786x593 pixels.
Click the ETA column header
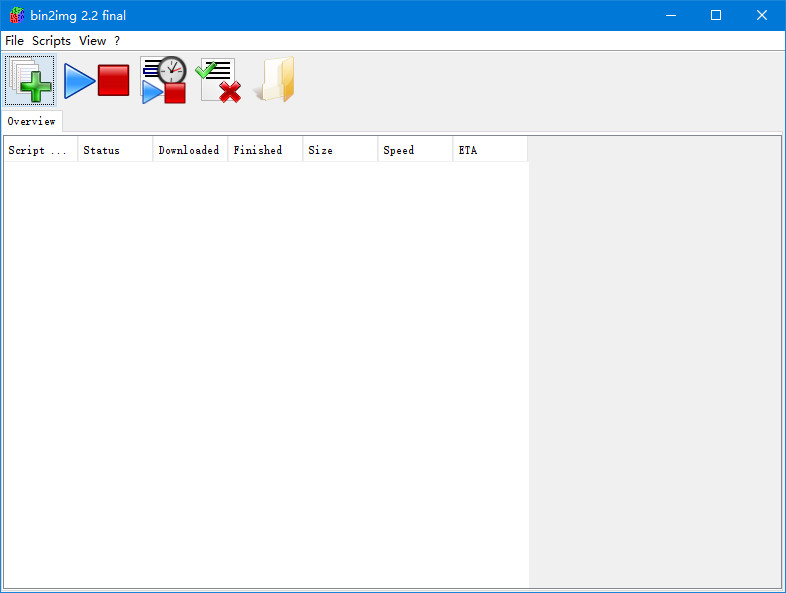pos(490,150)
